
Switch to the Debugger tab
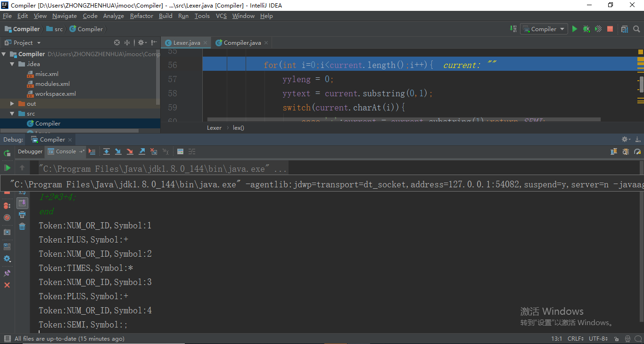pyautogui.click(x=30, y=151)
